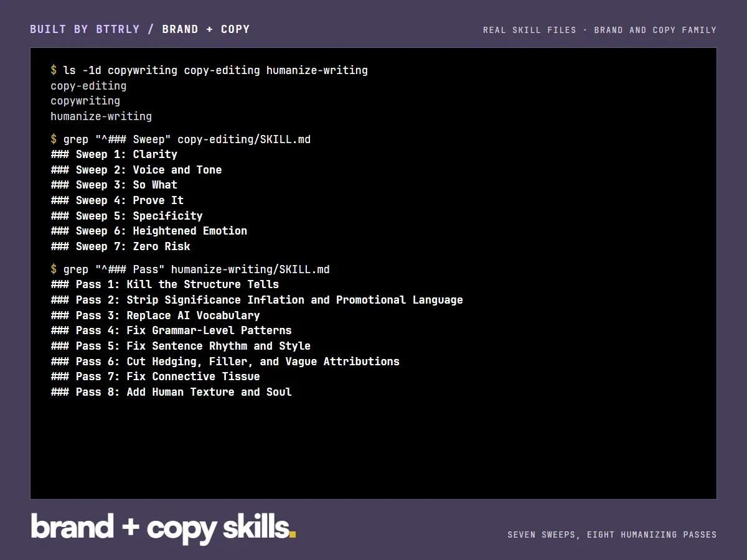Click 'Pass 7: Fix Connective Tissue' line

click(x=155, y=376)
